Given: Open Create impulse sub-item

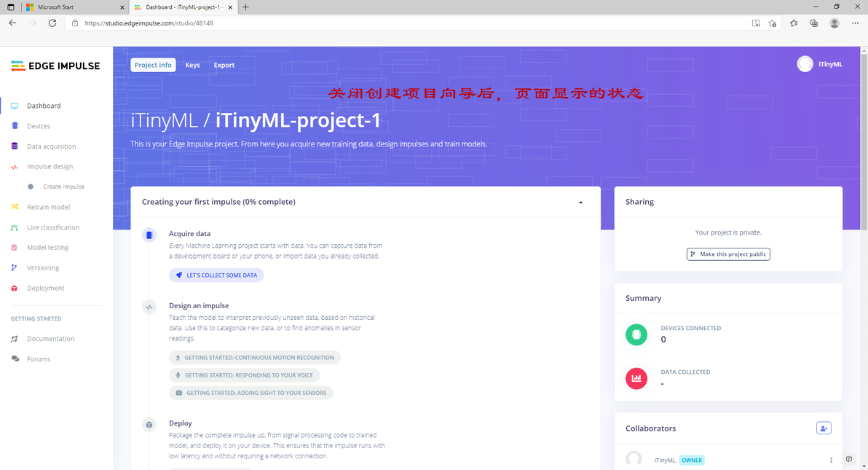Looking at the screenshot, I should pyautogui.click(x=63, y=187).
